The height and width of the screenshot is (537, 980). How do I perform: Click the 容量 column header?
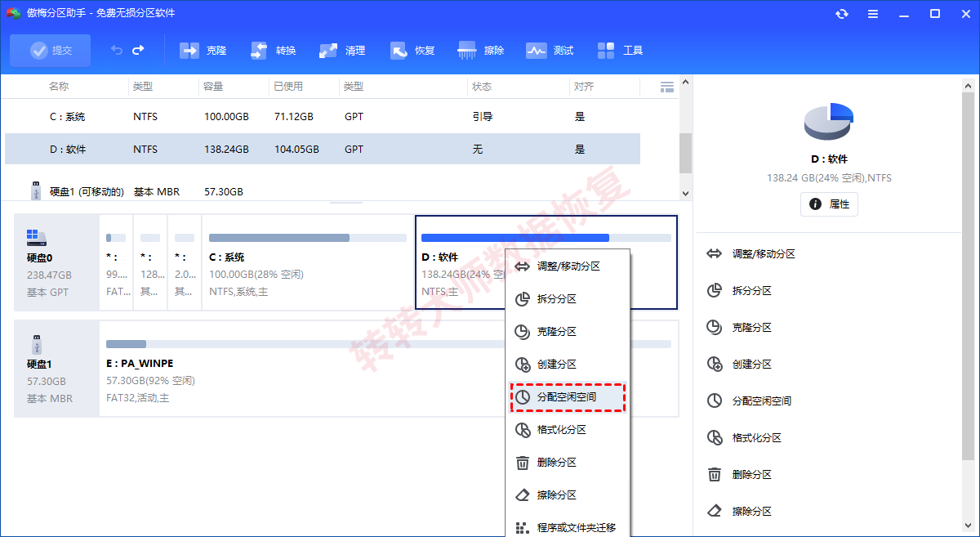[214, 87]
